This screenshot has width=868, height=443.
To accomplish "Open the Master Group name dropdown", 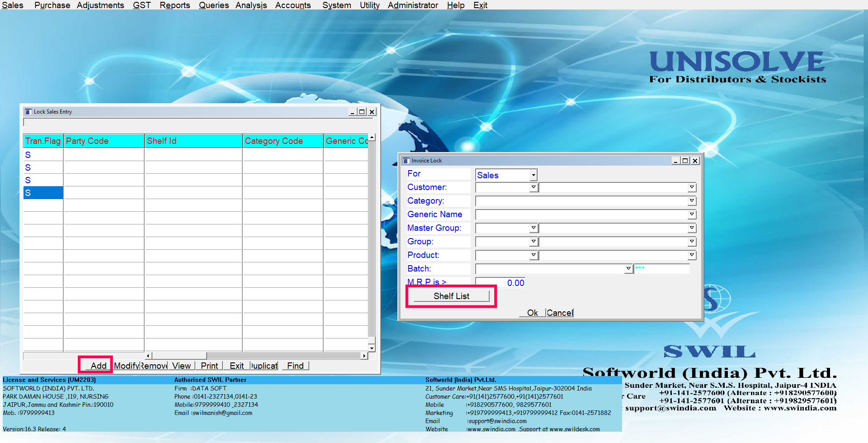I will click(x=692, y=228).
